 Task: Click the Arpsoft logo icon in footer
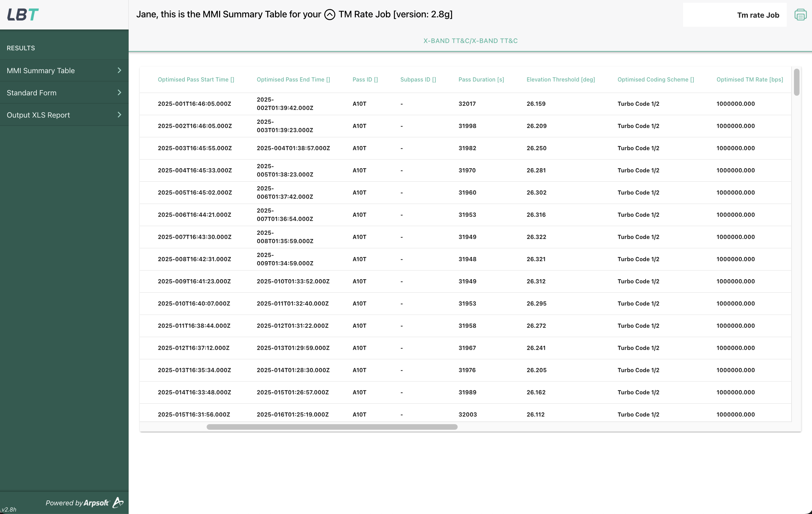point(118,502)
